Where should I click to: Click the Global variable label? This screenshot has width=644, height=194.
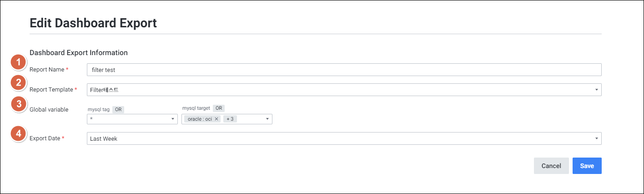click(49, 110)
